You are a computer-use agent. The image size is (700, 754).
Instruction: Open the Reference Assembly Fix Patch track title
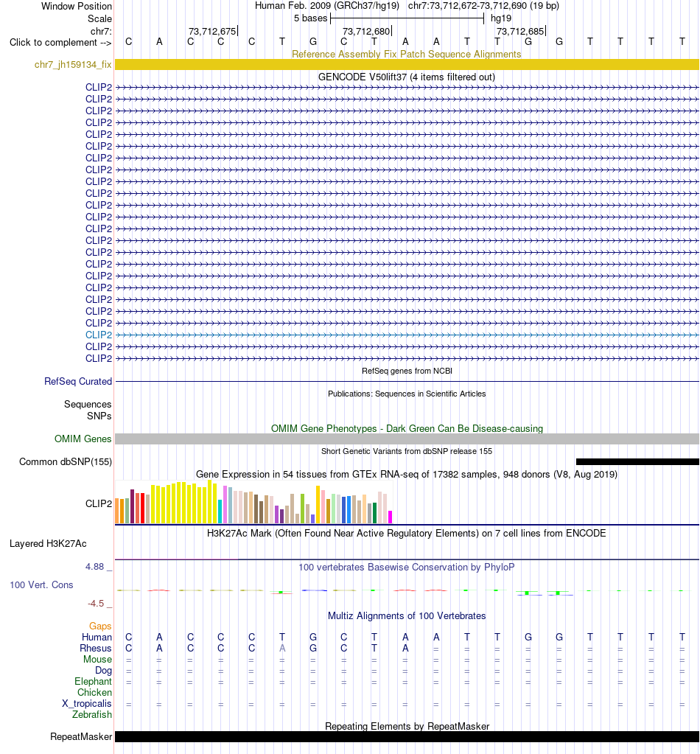(407, 54)
